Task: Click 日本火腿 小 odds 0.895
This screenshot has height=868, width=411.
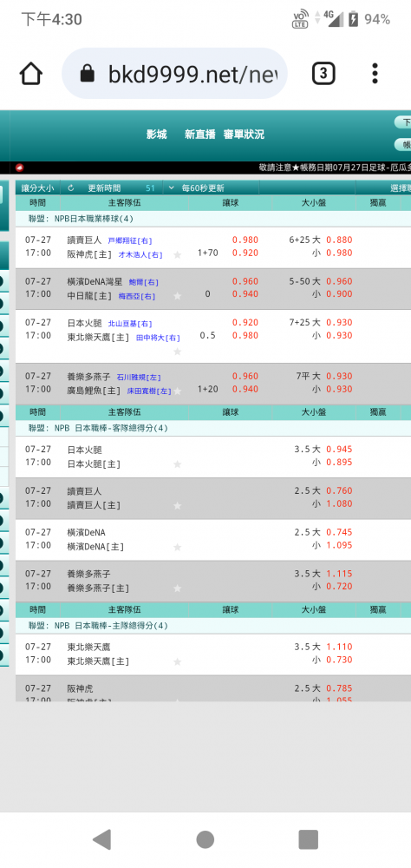Action: (x=339, y=463)
